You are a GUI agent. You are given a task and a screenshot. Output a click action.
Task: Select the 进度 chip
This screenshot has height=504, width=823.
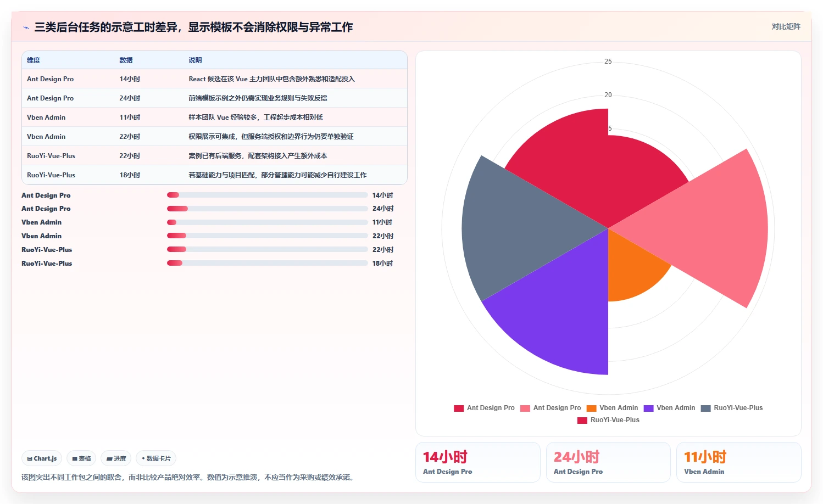(116, 458)
